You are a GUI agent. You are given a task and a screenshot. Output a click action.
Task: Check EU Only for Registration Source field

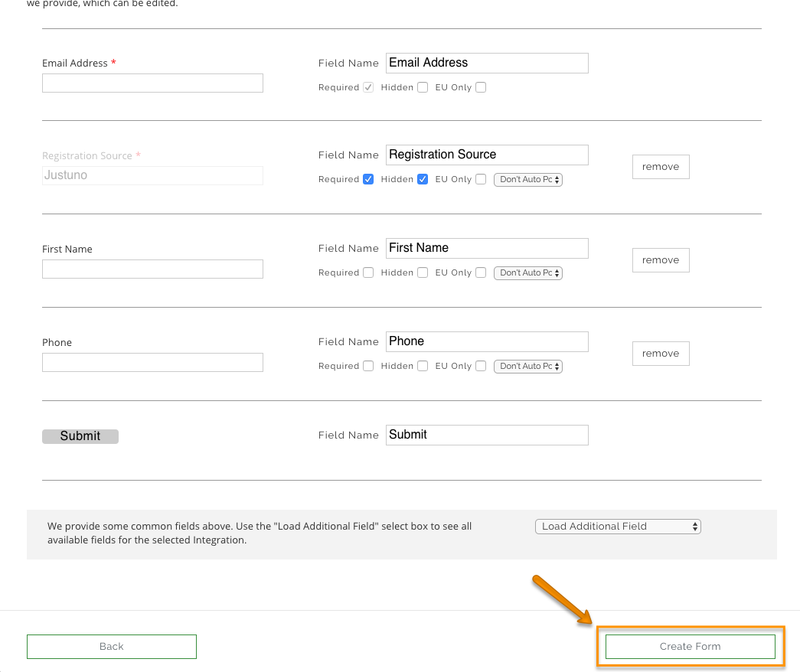481,179
